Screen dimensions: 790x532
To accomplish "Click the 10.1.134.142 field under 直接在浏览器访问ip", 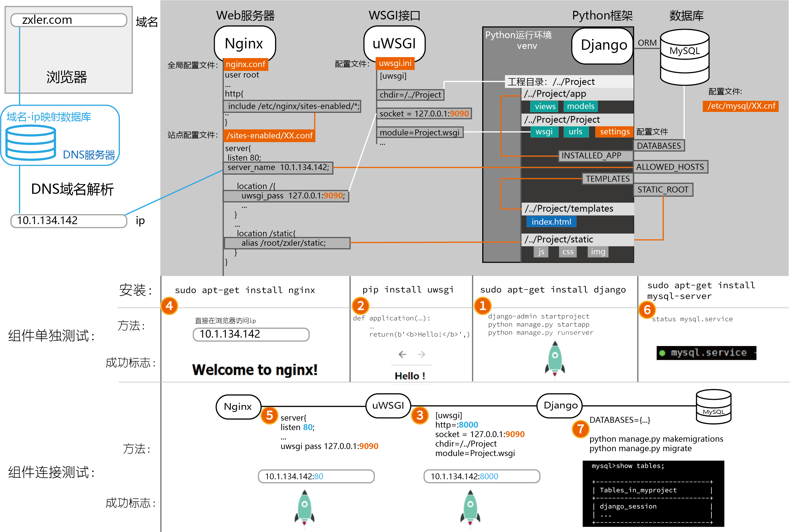I will 251,335.
